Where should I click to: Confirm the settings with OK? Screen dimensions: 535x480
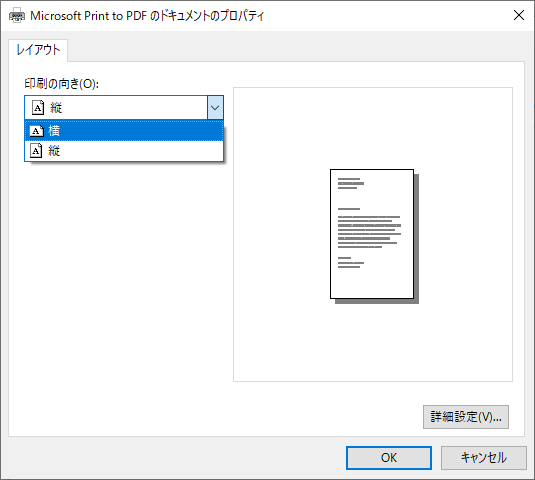click(389, 458)
